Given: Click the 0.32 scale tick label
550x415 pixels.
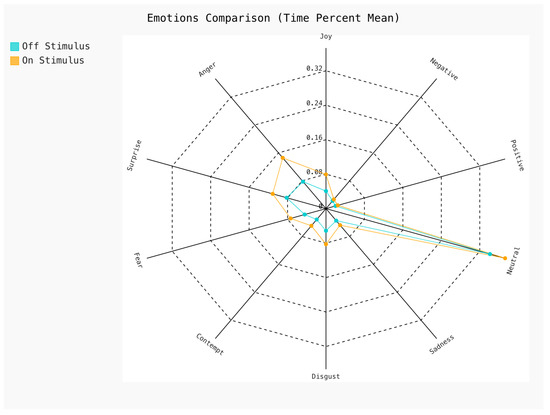Looking at the screenshot, I should 314,68.
